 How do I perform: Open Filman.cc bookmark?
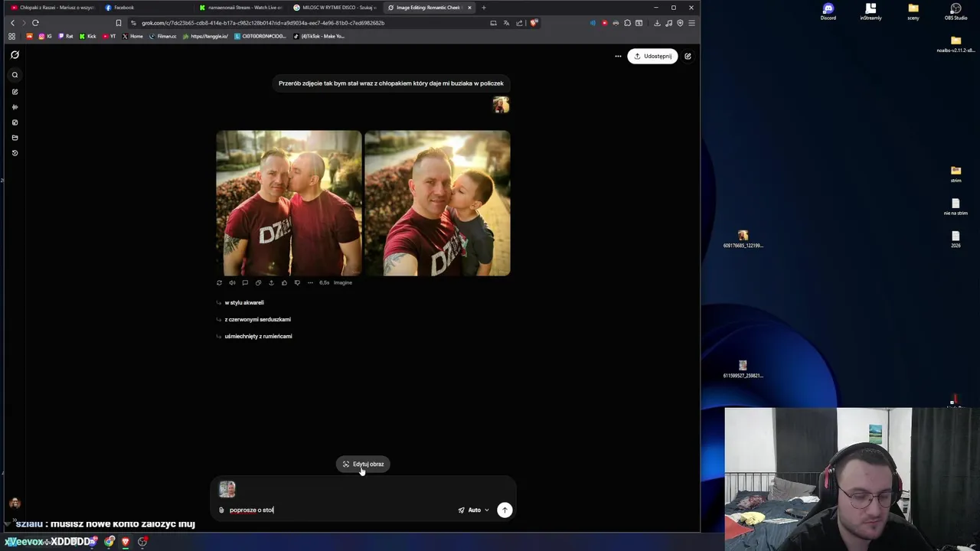[162, 36]
